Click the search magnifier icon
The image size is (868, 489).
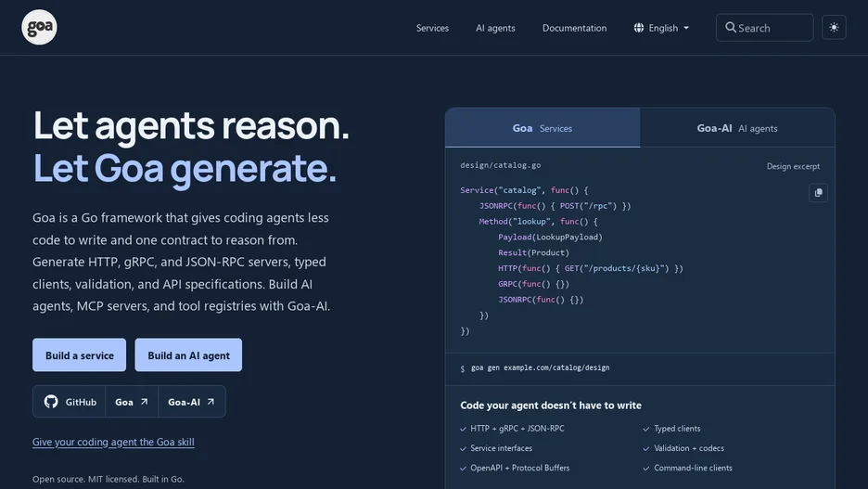pos(731,27)
